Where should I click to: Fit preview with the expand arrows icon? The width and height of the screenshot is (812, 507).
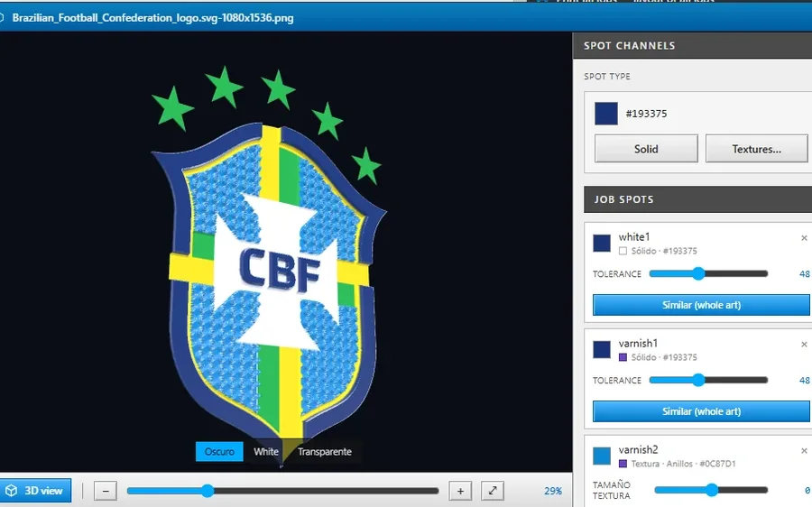click(x=493, y=491)
